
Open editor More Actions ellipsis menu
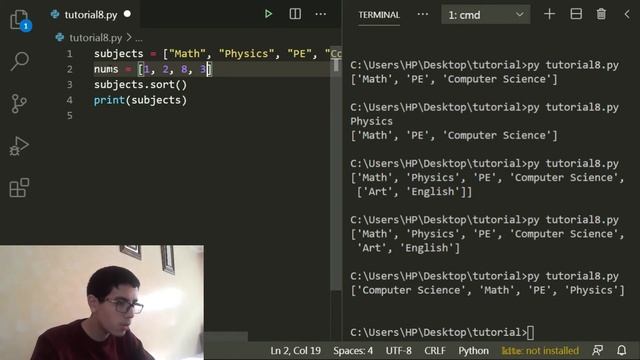tap(321, 14)
